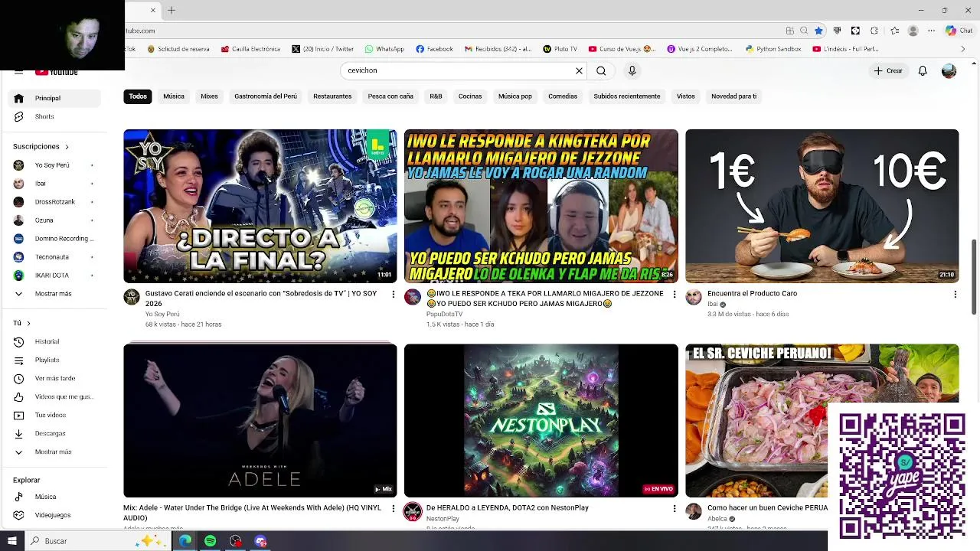Select the R&B filter chip

(x=436, y=96)
